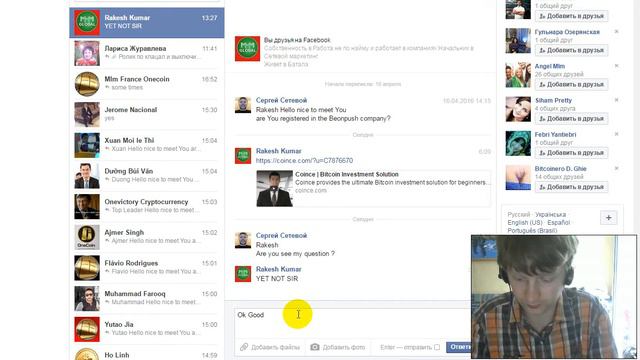Switch language to Português (Brasil)
The width and height of the screenshot is (640, 360).
[x=532, y=231]
